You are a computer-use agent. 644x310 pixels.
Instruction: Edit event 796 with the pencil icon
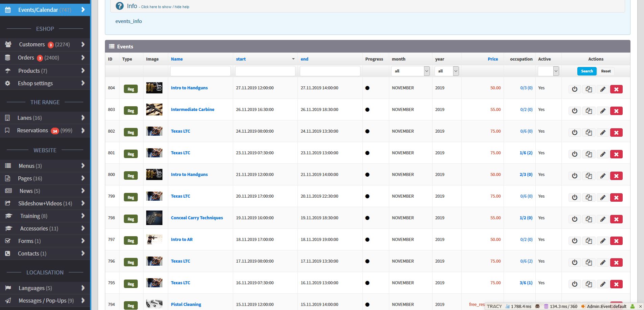(x=602, y=263)
